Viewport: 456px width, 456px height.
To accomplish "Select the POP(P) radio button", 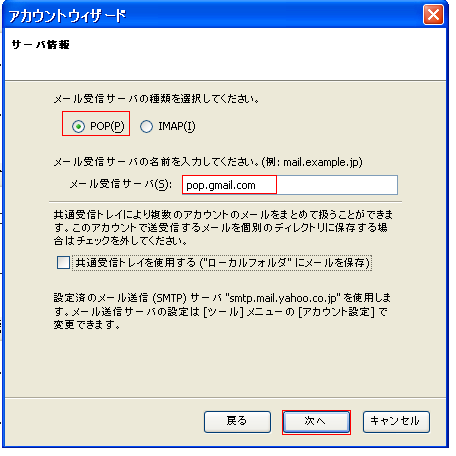I will click(x=78, y=127).
